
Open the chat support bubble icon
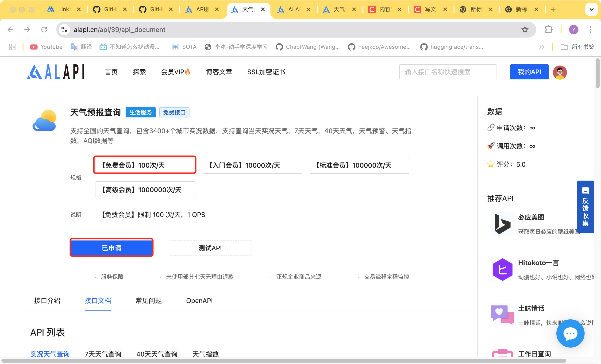point(570,333)
